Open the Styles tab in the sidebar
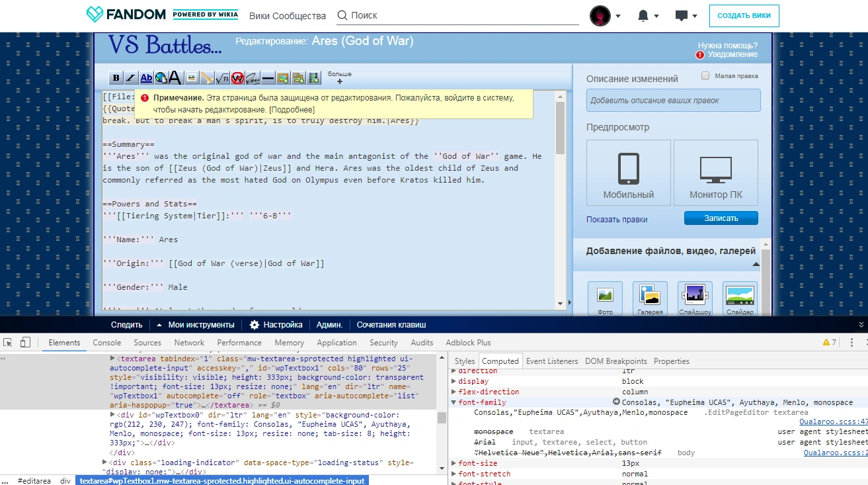This screenshot has height=485, width=868. click(x=465, y=361)
